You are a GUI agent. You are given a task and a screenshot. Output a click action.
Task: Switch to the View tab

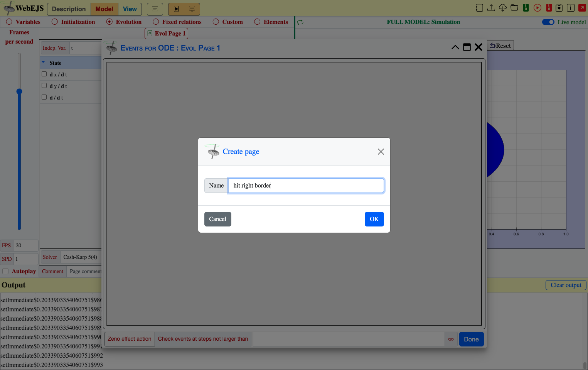click(130, 9)
